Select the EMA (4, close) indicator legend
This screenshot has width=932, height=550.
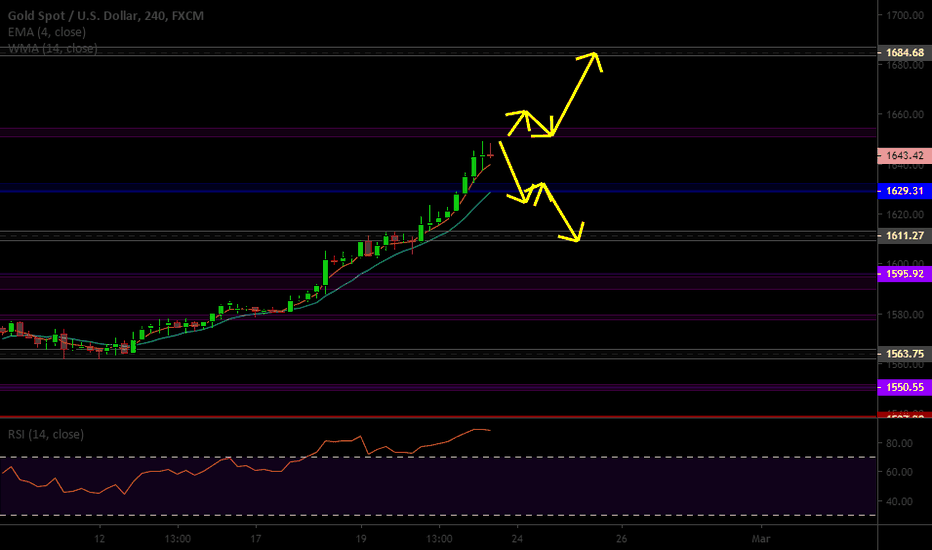[47, 32]
